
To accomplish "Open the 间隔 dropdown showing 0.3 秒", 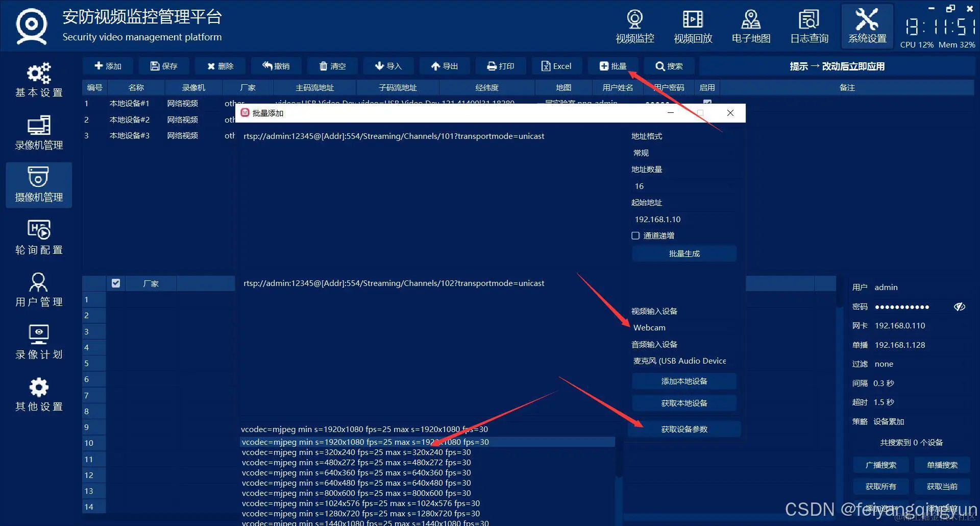I will (921, 383).
